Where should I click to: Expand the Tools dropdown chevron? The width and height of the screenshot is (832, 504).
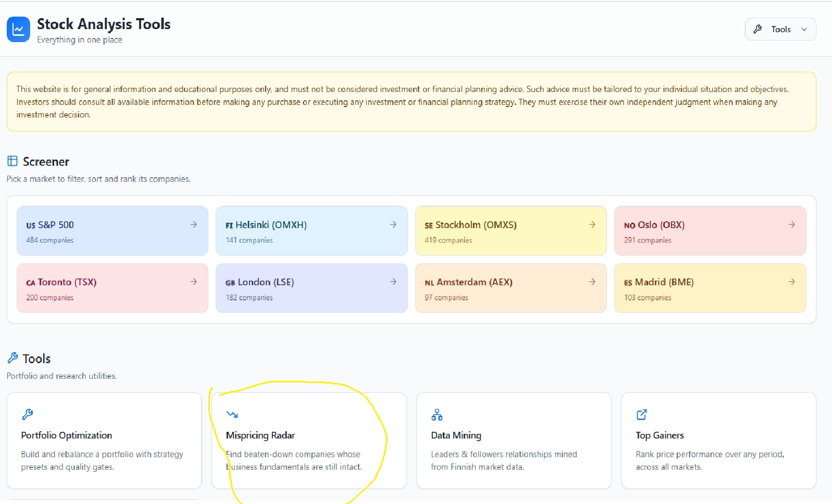coord(804,29)
